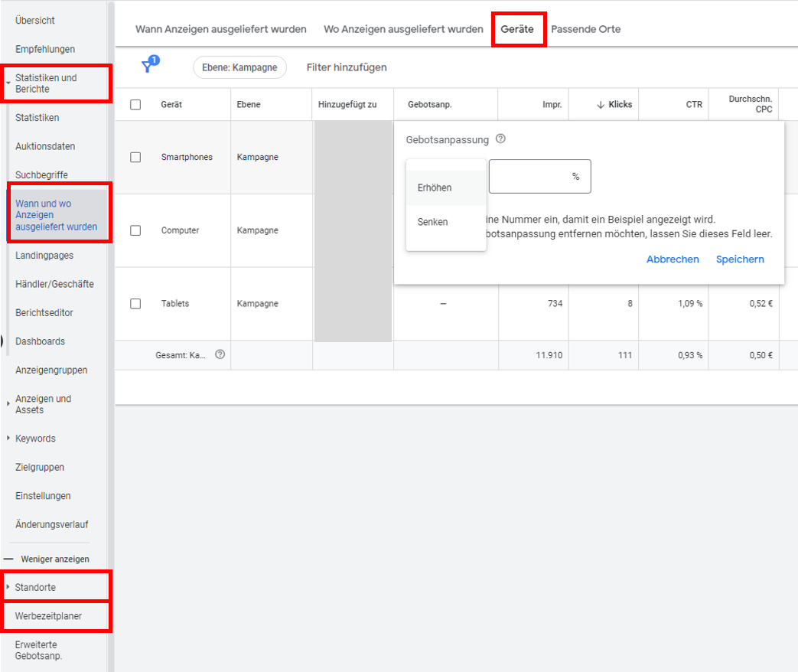798x672 pixels.
Task: Sort by Klicks column arrow
Action: click(601, 105)
